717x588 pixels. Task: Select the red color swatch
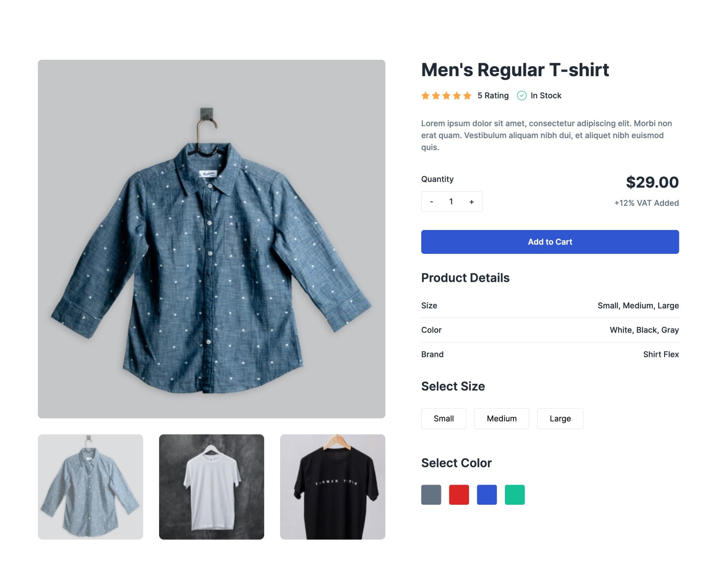pyautogui.click(x=459, y=494)
